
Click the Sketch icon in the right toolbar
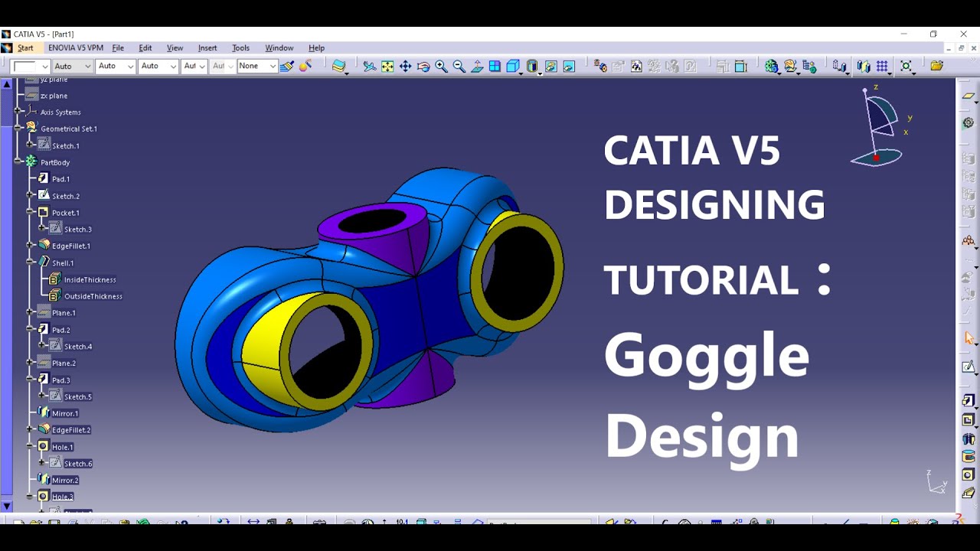coord(969,367)
